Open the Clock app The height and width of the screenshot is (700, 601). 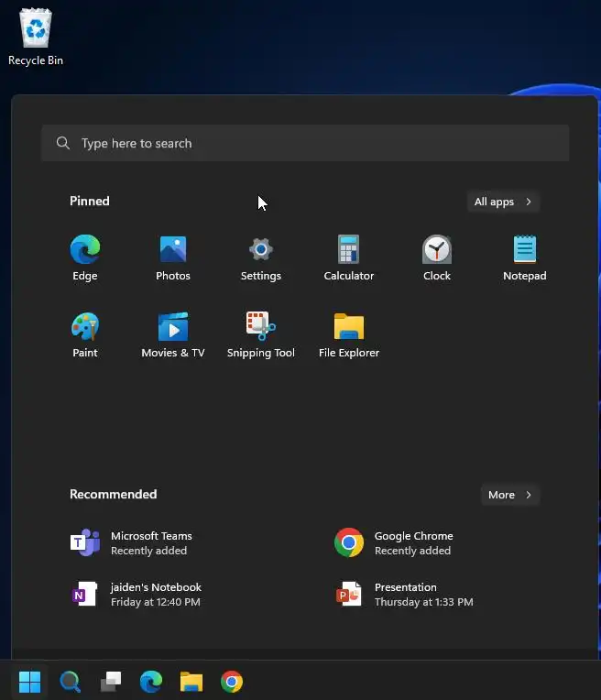pos(437,257)
